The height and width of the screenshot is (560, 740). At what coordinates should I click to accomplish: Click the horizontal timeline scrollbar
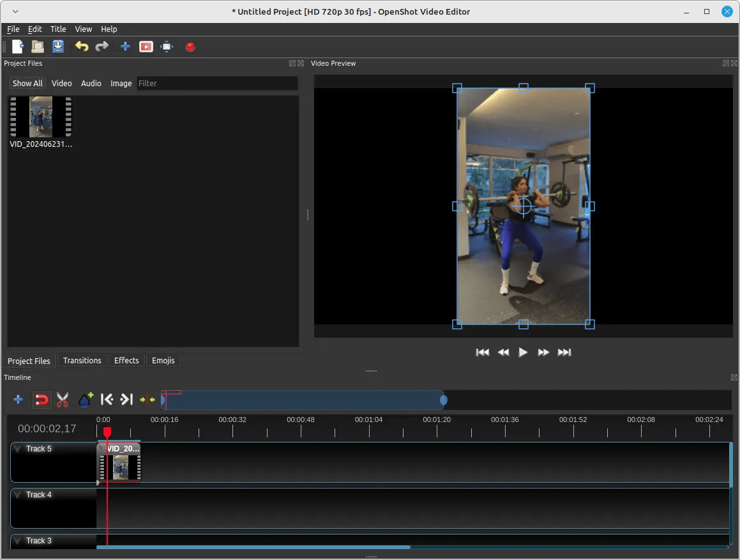253,547
